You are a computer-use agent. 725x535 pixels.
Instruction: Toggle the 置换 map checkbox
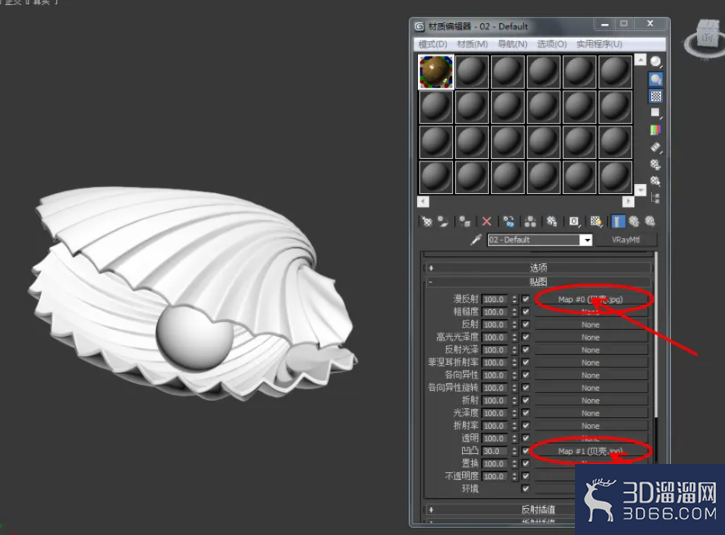[x=526, y=463]
